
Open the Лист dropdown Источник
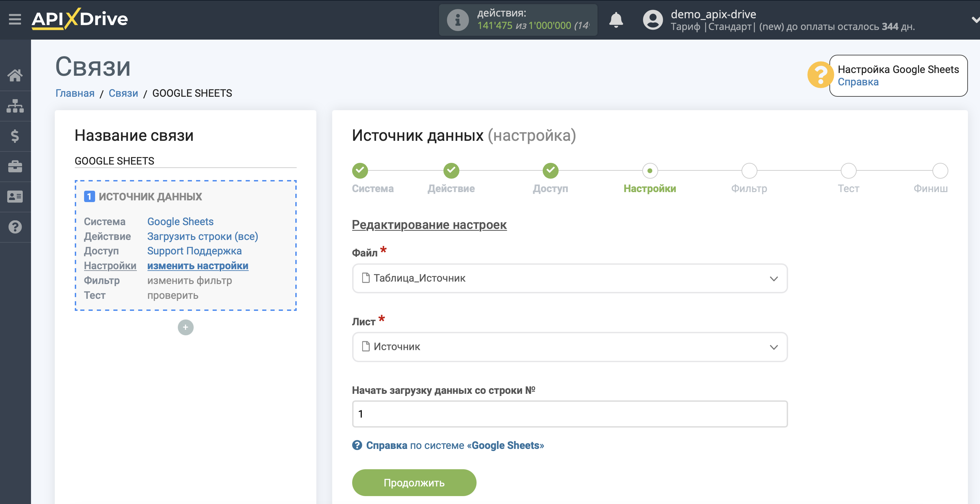pos(570,347)
